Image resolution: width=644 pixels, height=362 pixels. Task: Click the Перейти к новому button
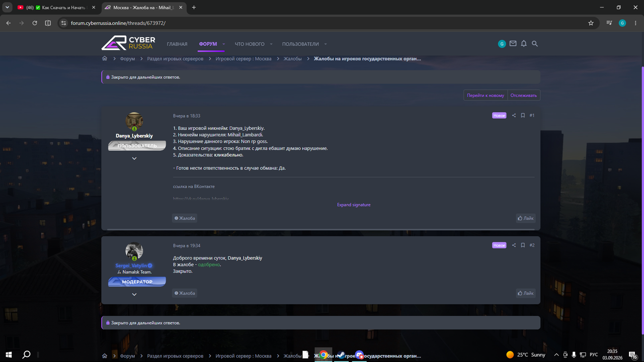pyautogui.click(x=486, y=95)
